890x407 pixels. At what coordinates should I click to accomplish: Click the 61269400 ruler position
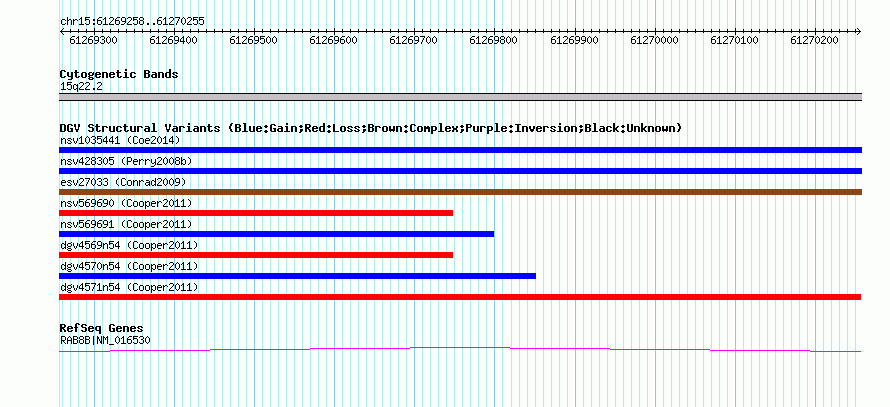(173, 40)
